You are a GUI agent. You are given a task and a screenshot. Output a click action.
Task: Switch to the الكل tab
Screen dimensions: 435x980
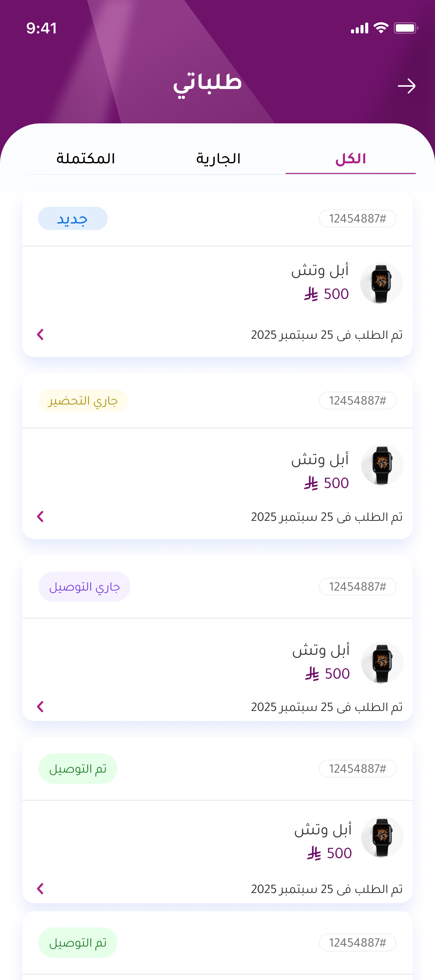[x=351, y=159]
